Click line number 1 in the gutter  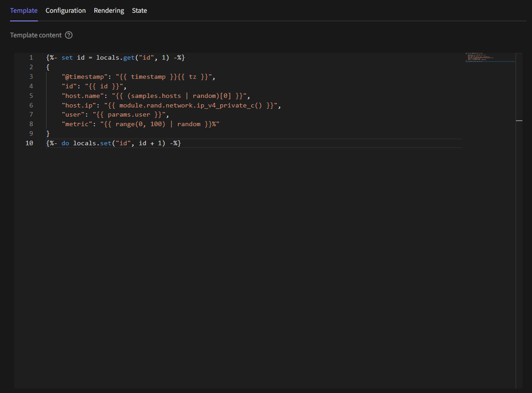(x=31, y=57)
